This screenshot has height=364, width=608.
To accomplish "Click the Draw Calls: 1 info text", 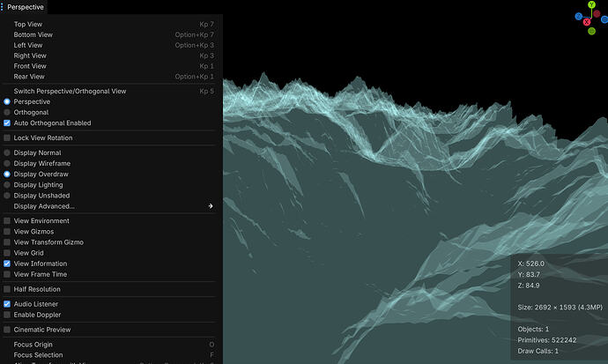I will pos(538,351).
